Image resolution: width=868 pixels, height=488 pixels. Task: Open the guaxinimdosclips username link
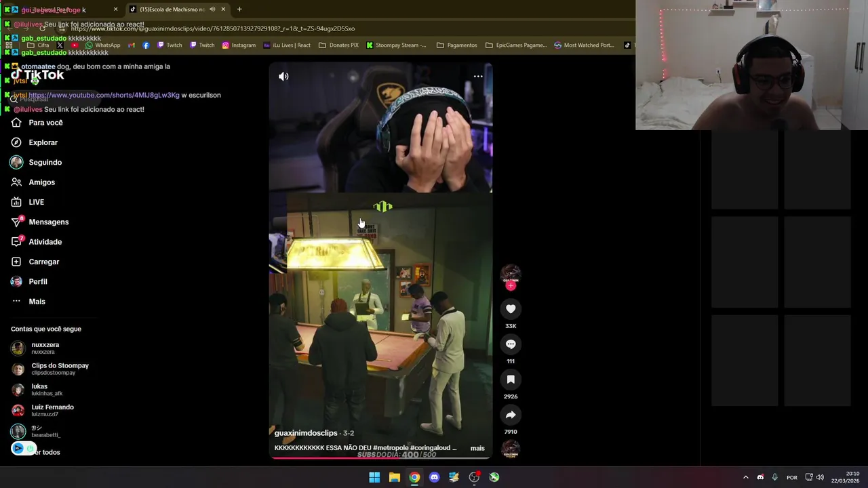pyautogui.click(x=306, y=433)
